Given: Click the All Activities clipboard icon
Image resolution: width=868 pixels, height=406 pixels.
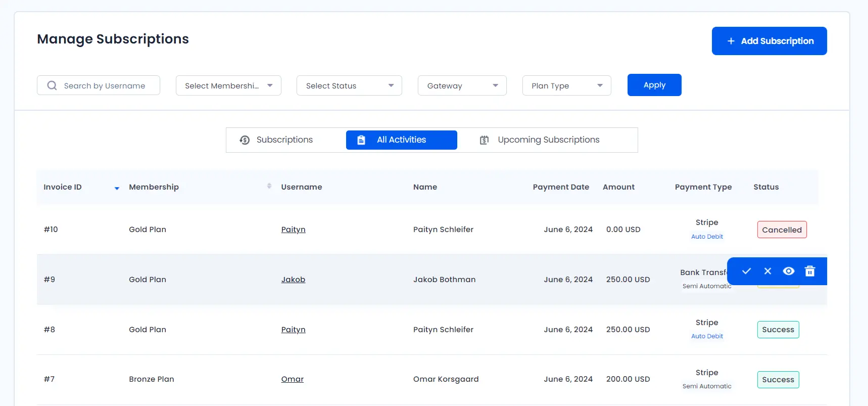Looking at the screenshot, I should [x=361, y=140].
